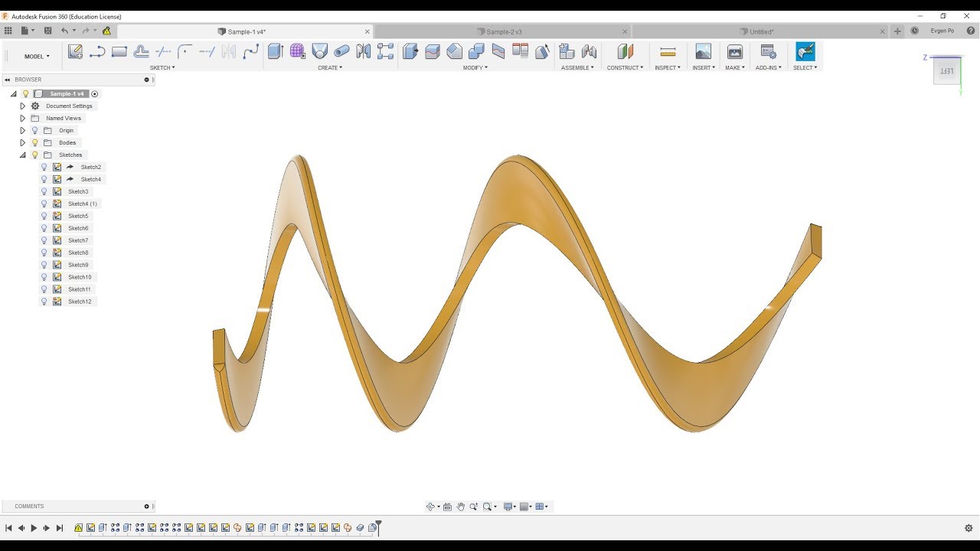Toggle visibility bulb of Sketches folder

coord(34,155)
